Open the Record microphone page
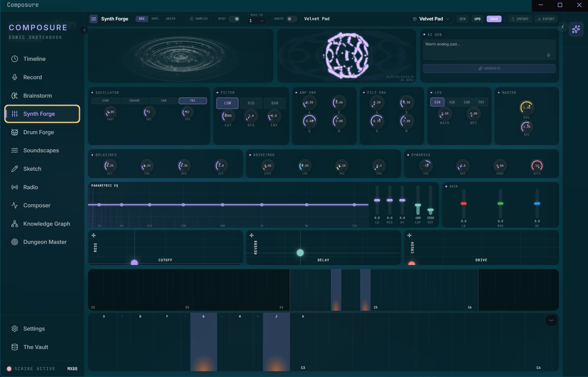This screenshot has width=588, height=377. click(x=42, y=77)
